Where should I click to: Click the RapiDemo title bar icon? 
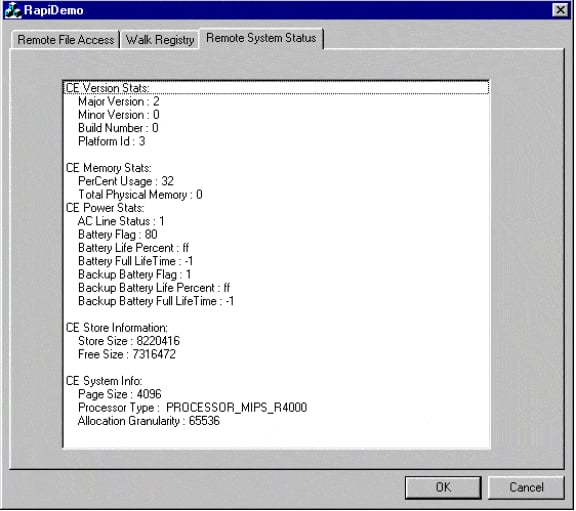pyautogui.click(x=13, y=10)
